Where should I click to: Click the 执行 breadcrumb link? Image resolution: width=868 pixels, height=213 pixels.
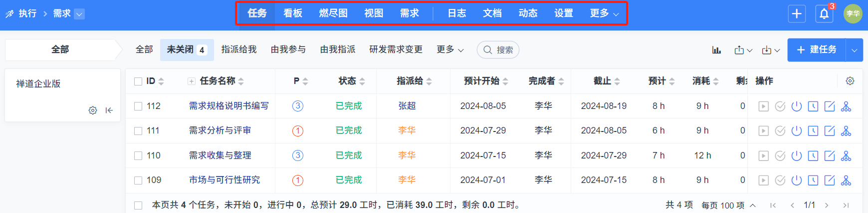[x=27, y=13]
